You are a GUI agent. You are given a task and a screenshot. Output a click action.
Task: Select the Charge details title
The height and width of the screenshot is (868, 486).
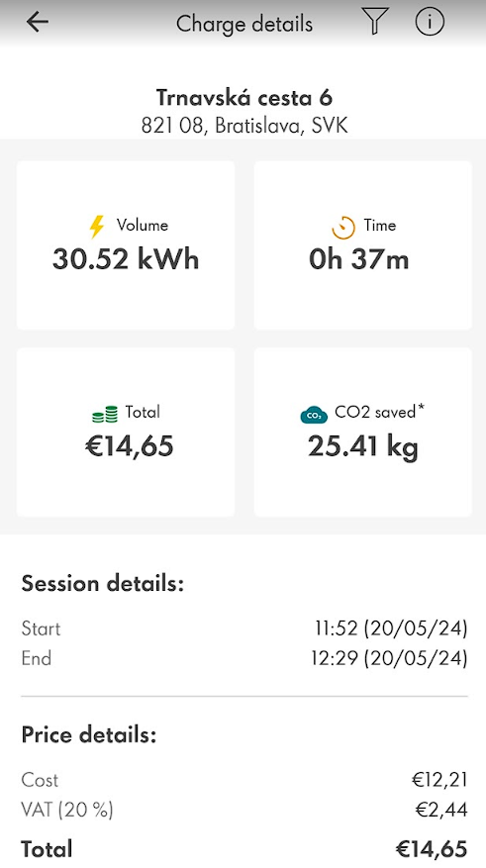[244, 24]
